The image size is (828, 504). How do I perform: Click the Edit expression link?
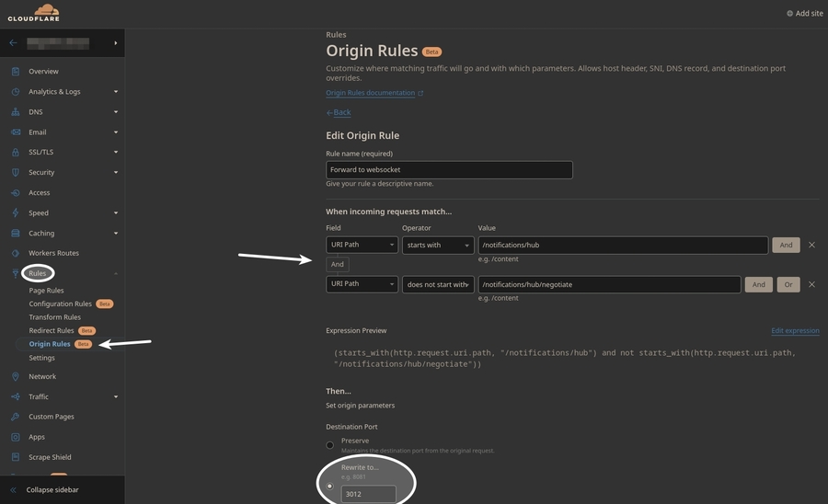tap(794, 331)
